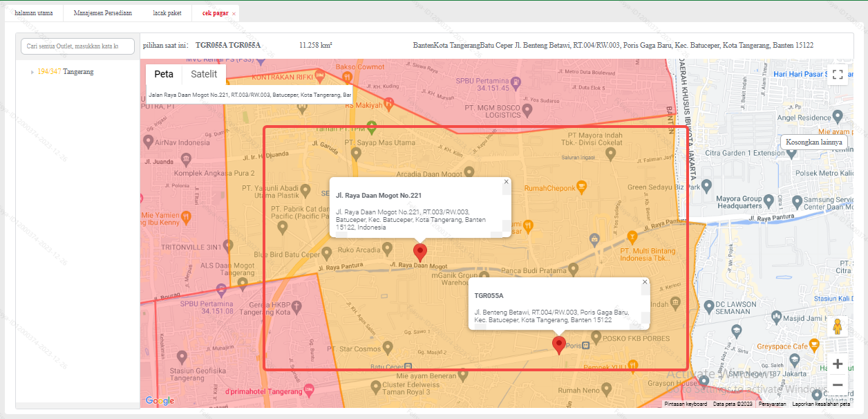This screenshot has width=868, height=419.
Task: Click RS Makiyah hospital icon
Action: (x=388, y=104)
